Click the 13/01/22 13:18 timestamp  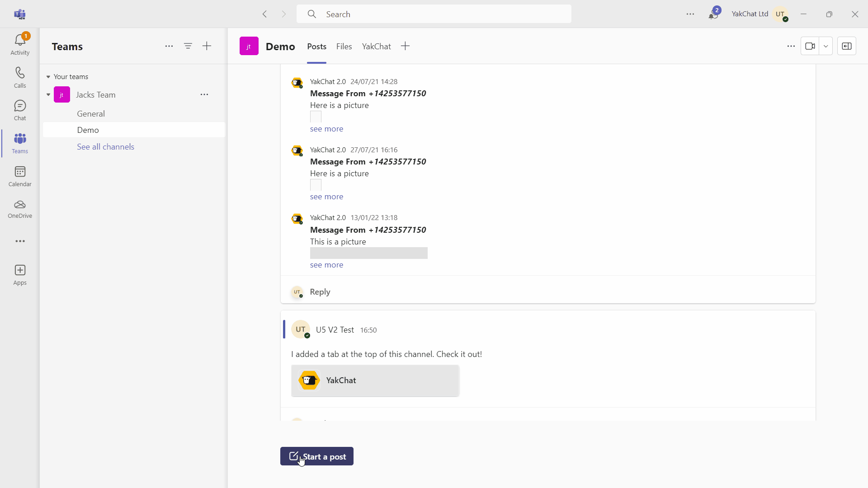(374, 218)
